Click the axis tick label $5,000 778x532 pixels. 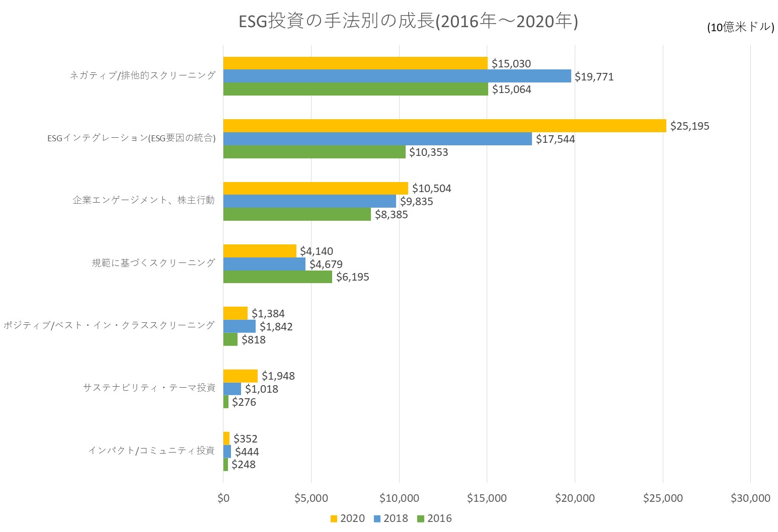coord(311,498)
